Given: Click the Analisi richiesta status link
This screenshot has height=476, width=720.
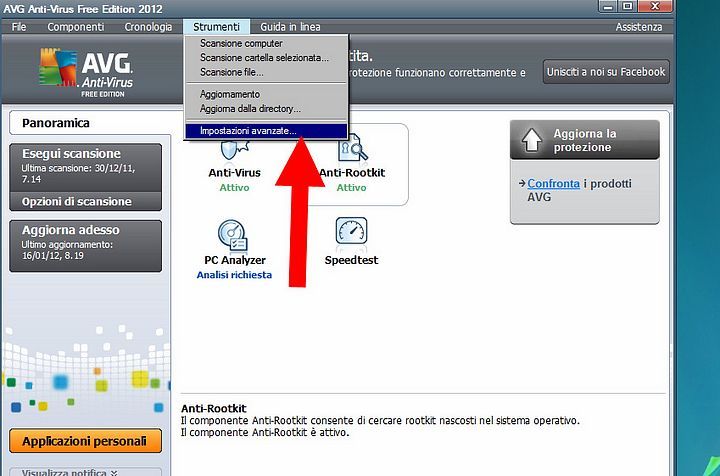Looking at the screenshot, I should point(234,275).
